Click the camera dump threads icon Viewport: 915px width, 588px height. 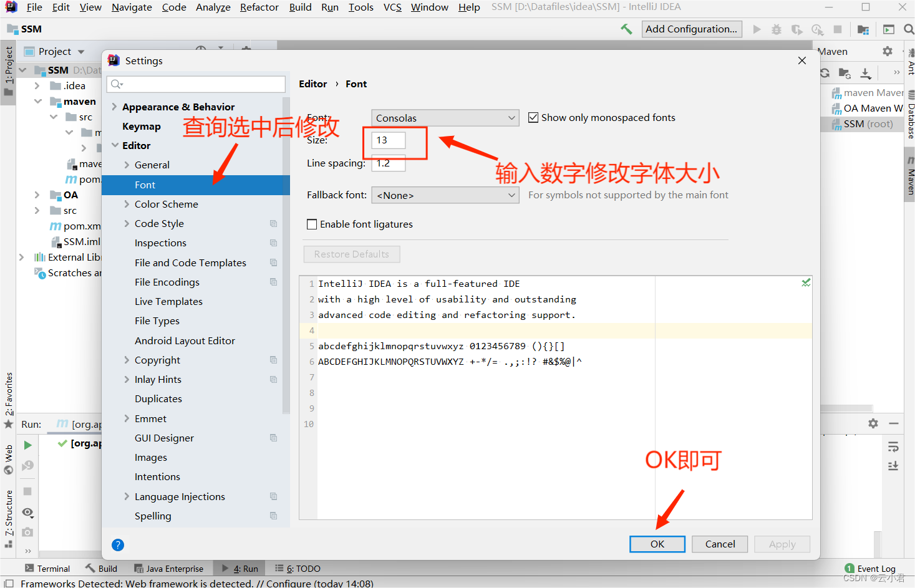pos(27,532)
